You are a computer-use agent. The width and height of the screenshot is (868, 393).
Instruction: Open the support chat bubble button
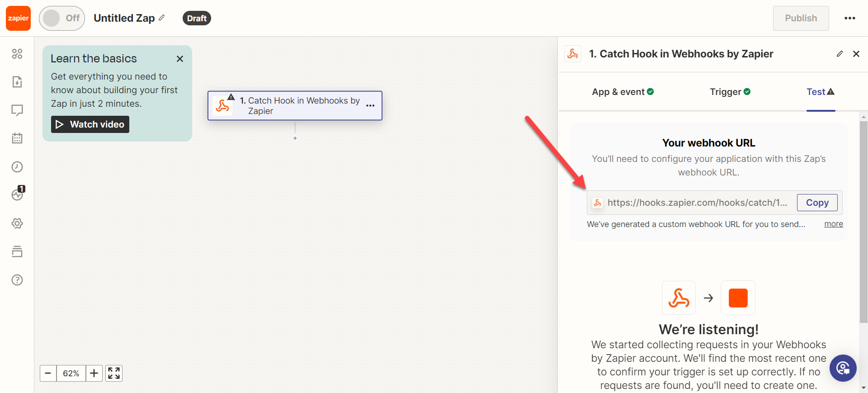tap(843, 368)
